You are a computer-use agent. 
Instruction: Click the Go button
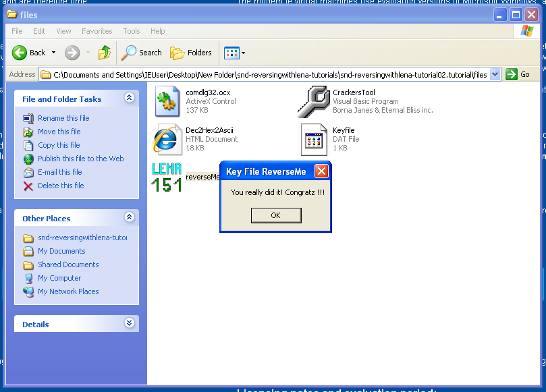click(x=518, y=74)
